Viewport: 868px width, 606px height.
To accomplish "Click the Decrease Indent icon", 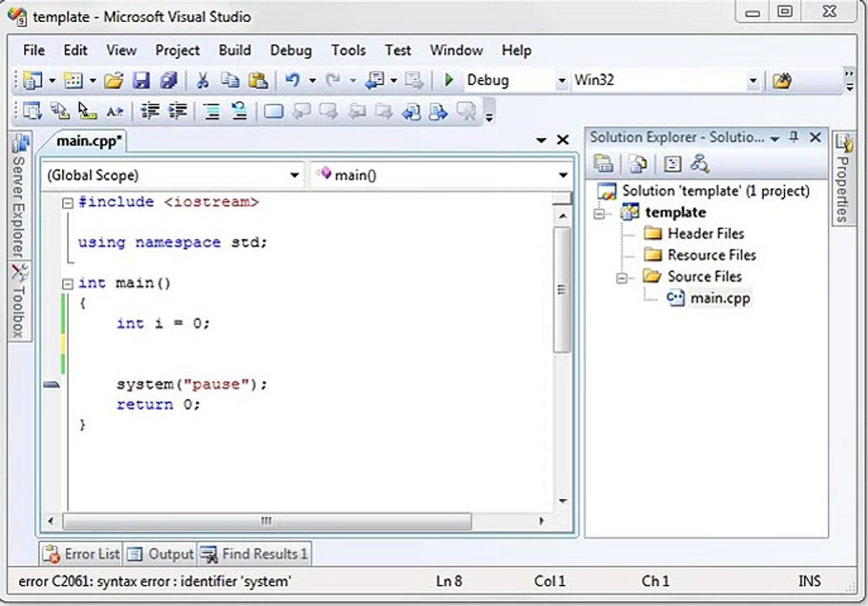I will [x=150, y=111].
